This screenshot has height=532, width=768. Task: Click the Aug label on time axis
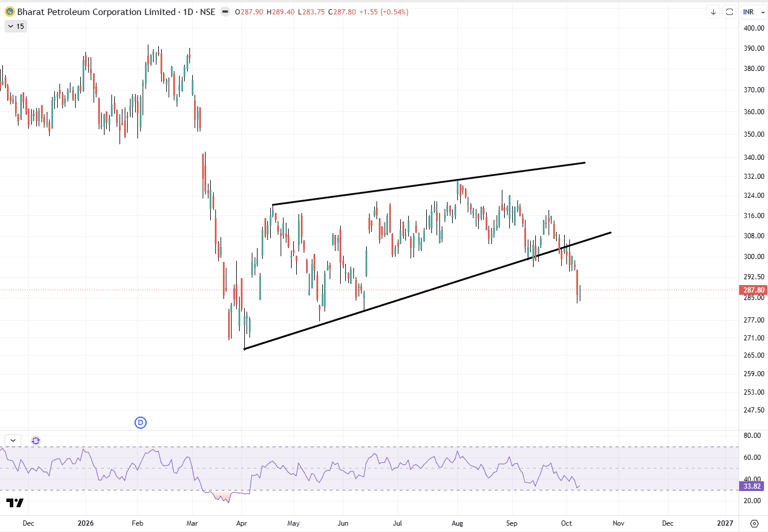click(457, 523)
